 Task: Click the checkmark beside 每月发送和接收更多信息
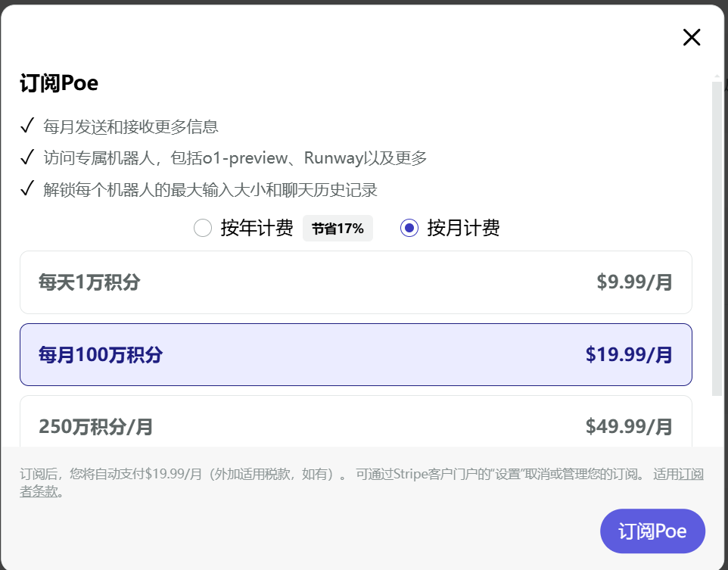pyautogui.click(x=27, y=126)
